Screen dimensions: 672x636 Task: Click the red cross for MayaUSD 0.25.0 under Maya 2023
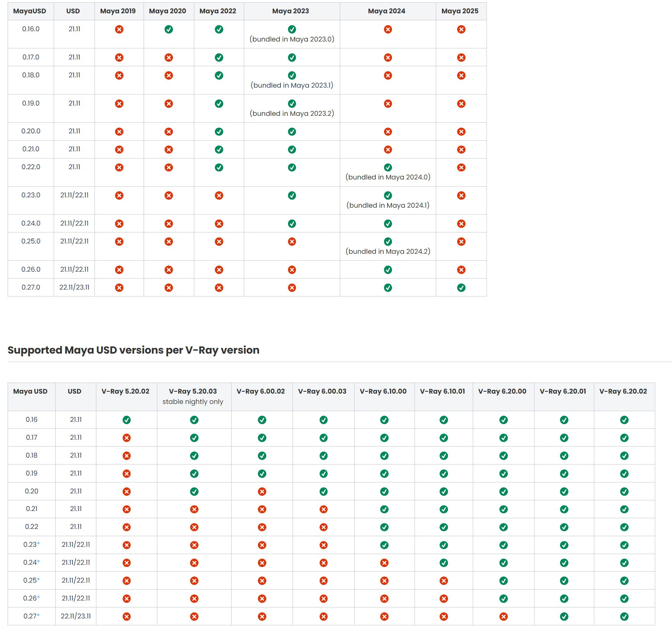(292, 242)
